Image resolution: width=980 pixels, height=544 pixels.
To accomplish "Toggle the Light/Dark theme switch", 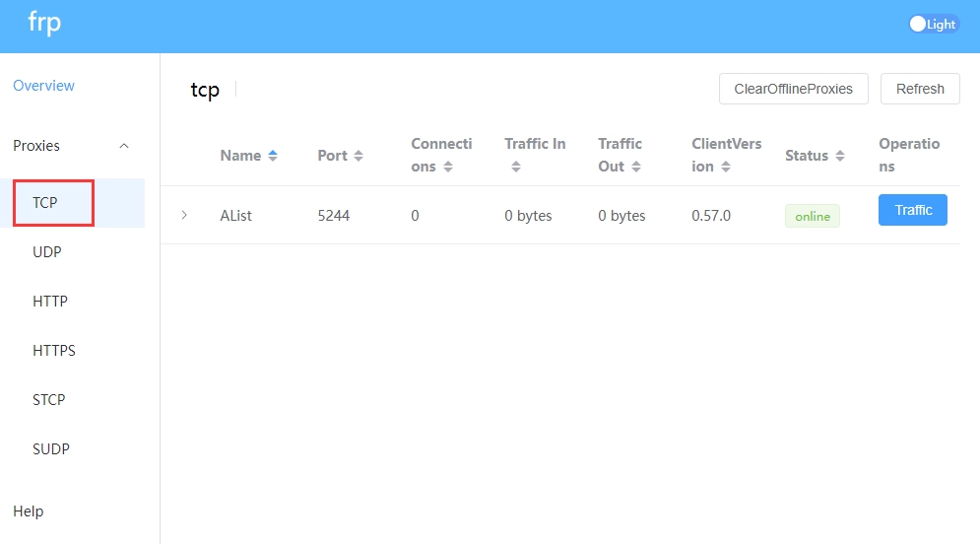I will pyautogui.click(x=933, y=25).
